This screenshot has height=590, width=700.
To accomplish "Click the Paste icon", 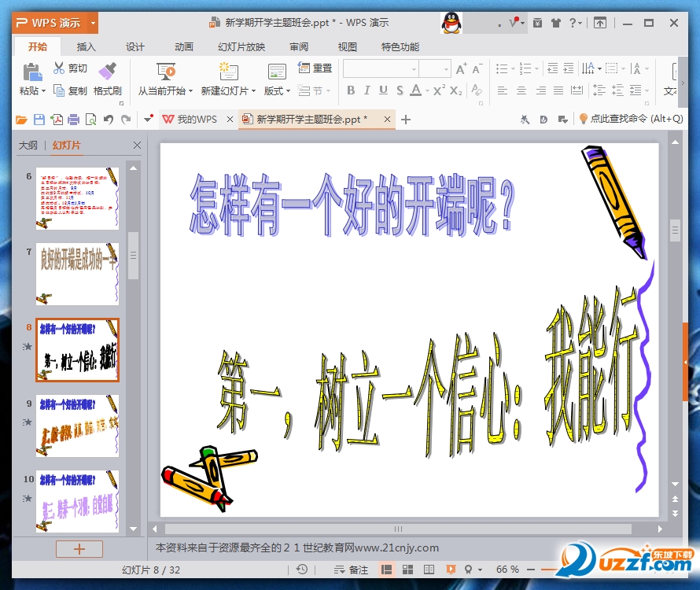I will (31, 72).
